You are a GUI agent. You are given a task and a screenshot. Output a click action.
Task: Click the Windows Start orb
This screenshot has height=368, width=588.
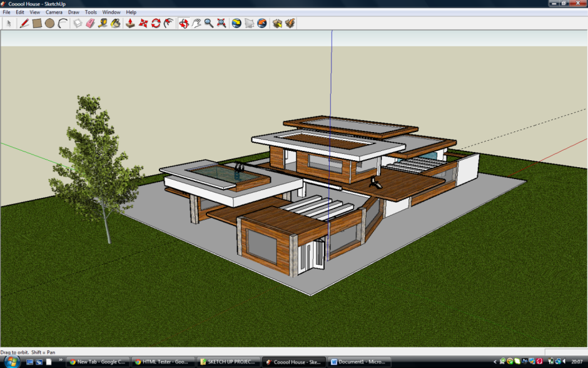pyautogui.click(x=12, y=362)
